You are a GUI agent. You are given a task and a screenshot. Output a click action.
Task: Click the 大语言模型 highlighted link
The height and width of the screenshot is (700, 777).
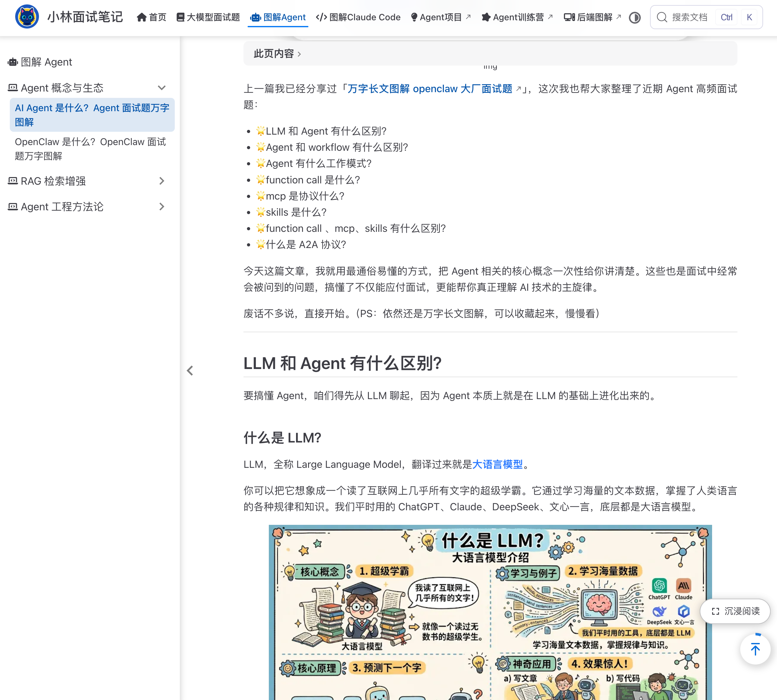(497, 464)
